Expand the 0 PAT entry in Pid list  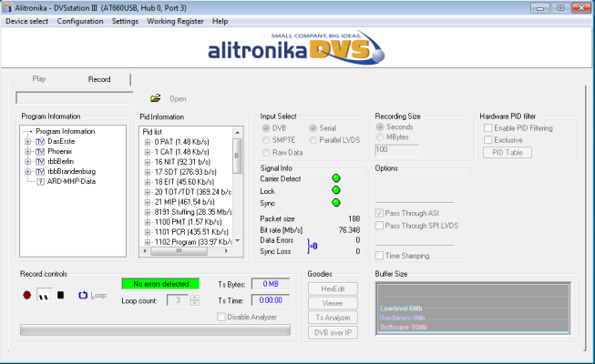coord(147,141)
